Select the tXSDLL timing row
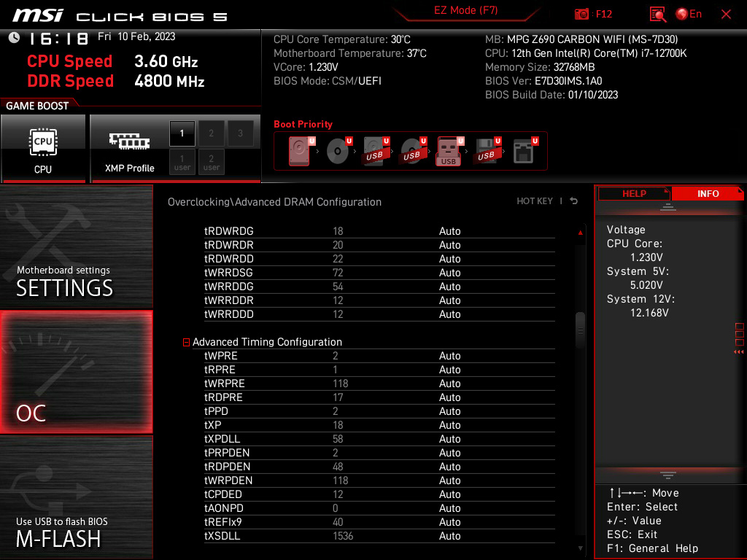 point(379,536)
